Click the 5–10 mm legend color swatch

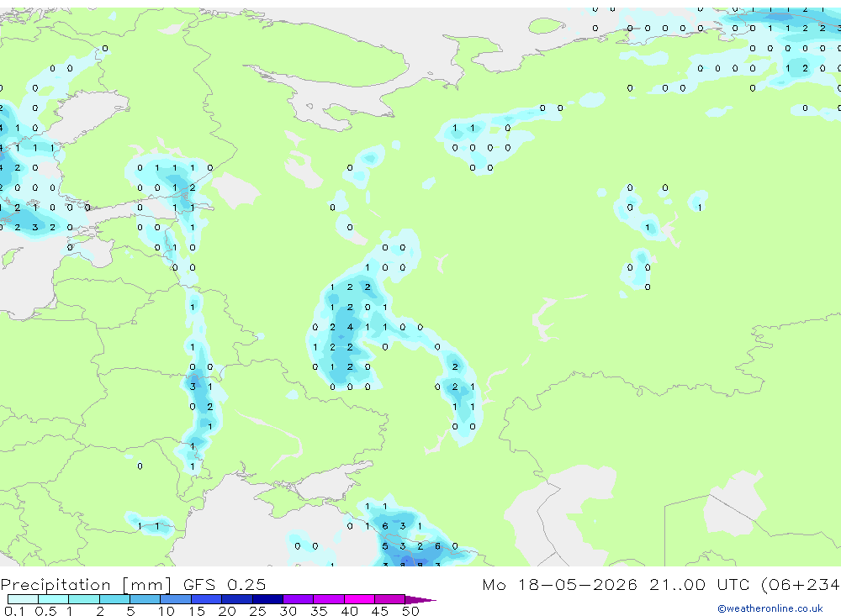(145, 599)
